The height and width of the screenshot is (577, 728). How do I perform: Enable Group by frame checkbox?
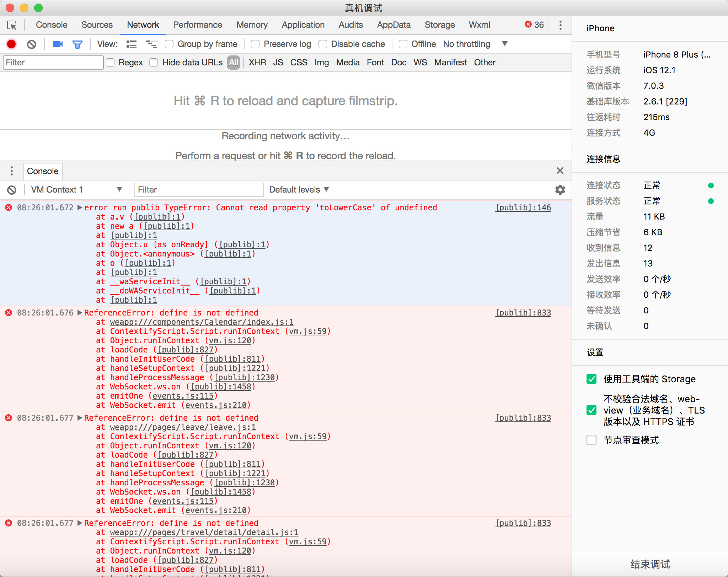[x=169, y=44]
